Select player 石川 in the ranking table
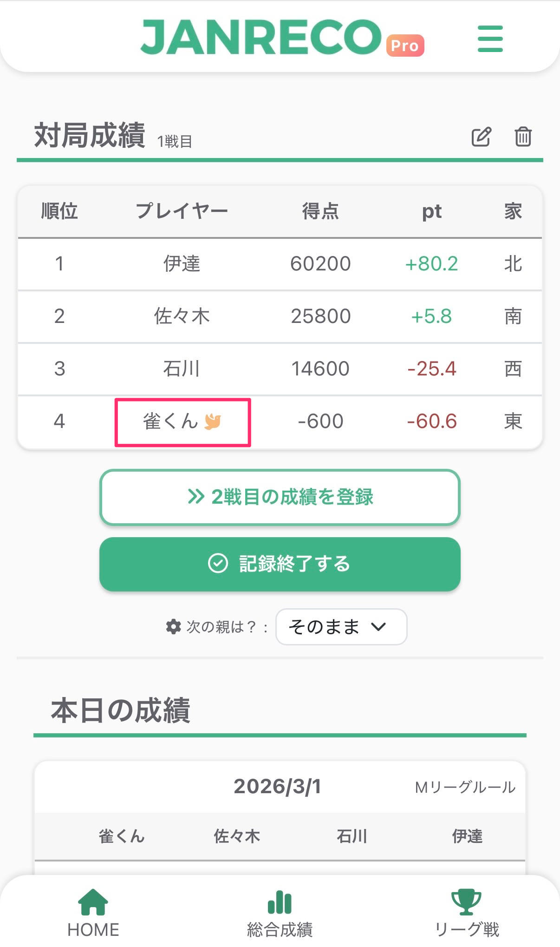Screen dimensions: 560x947 (182, 369)
